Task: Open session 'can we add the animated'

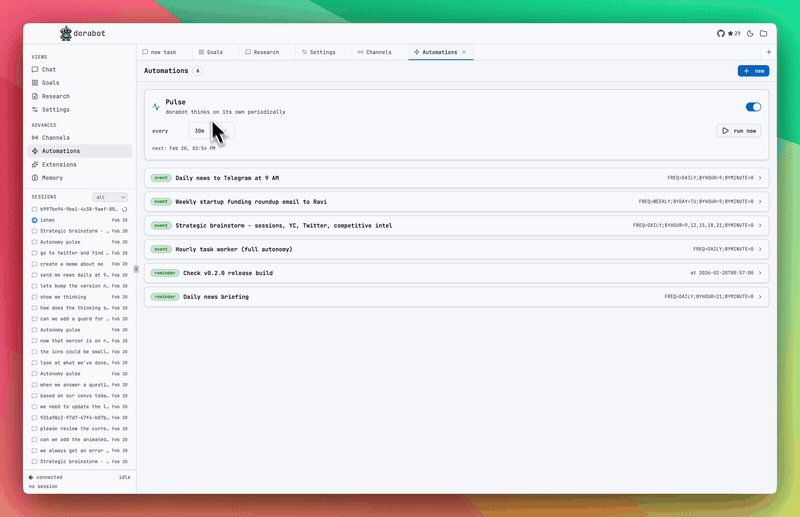Action: point(80,439)
